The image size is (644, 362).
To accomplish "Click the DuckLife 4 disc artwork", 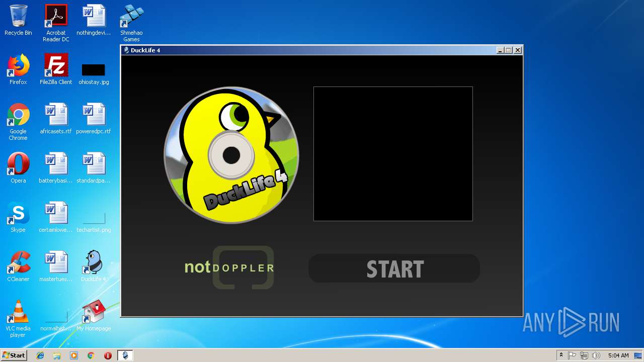I will pyautogui.click(x=231, y=155).
